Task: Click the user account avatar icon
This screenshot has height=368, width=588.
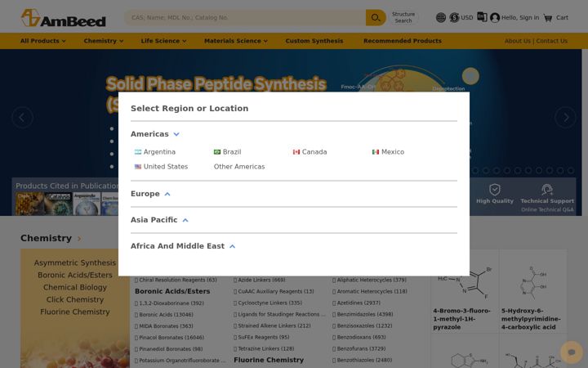Action: [495, 18]
